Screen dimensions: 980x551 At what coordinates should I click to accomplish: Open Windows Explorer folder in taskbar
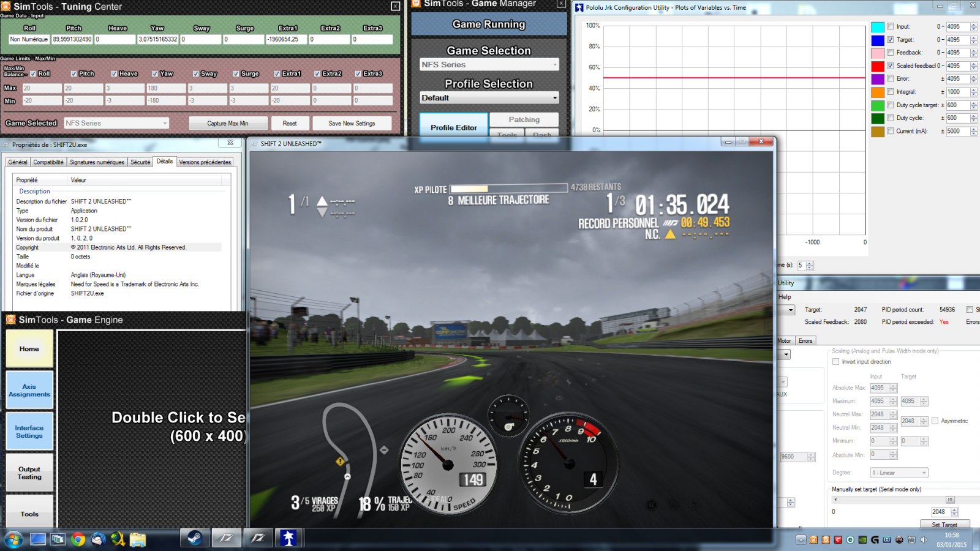(138, 539)
